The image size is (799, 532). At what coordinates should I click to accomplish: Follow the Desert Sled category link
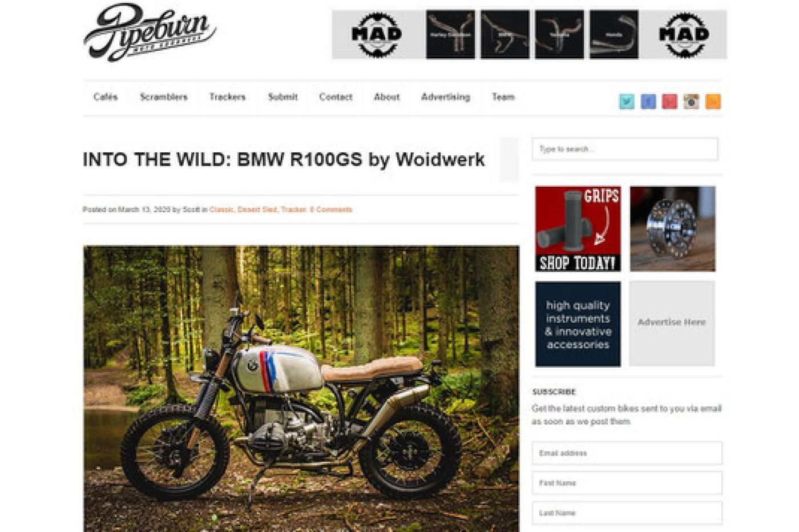pyautogui.click(x=257, y=209)
